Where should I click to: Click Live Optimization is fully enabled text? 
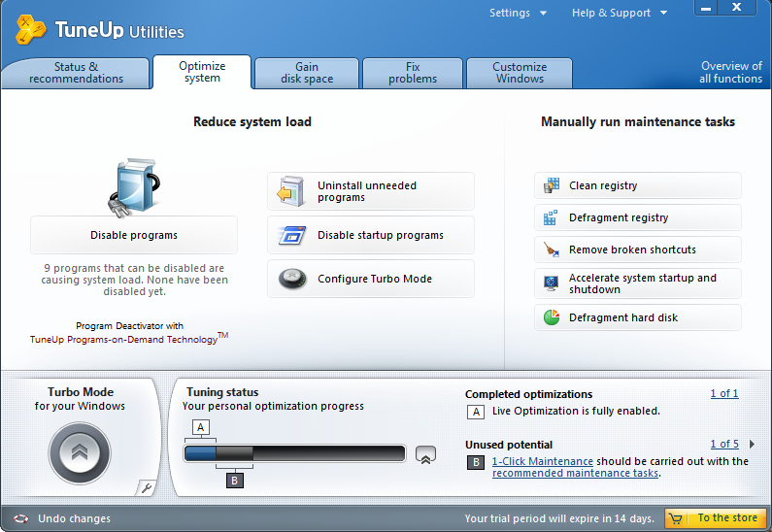tap(576, 411)
